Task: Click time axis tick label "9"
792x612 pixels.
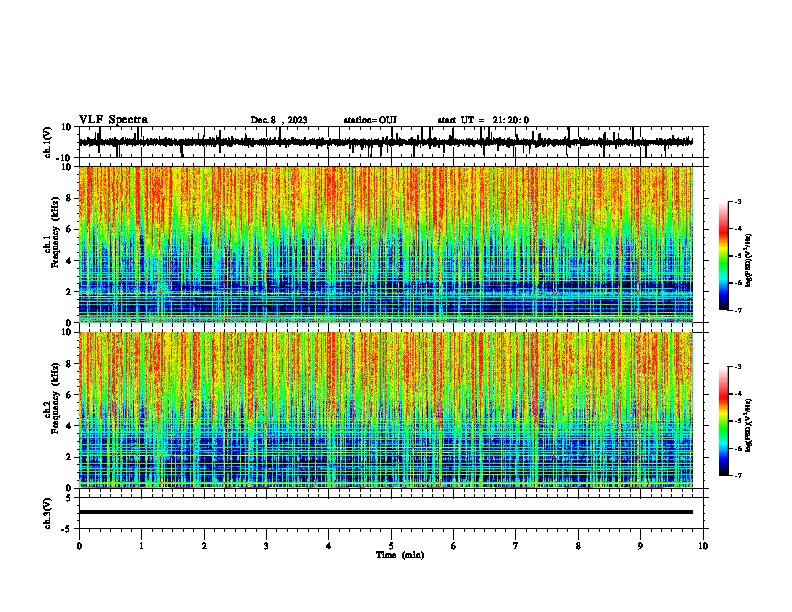Action: 640,546
